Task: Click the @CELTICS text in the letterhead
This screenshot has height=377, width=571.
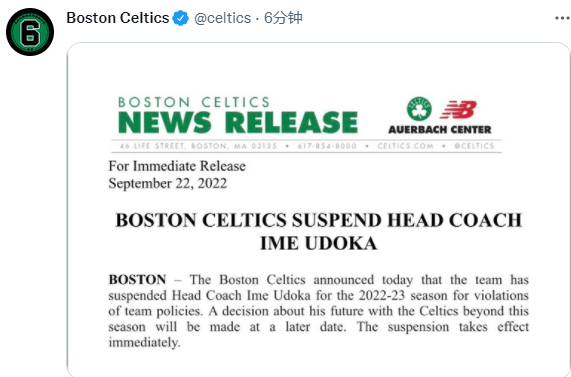Action: pyautogui.click(x=474, y=146)
